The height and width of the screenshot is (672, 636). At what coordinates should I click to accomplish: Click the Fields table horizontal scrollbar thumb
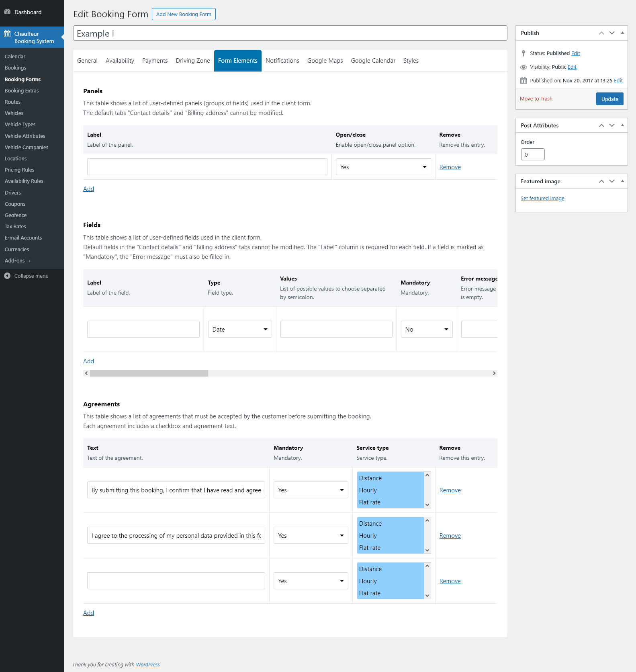149,373
